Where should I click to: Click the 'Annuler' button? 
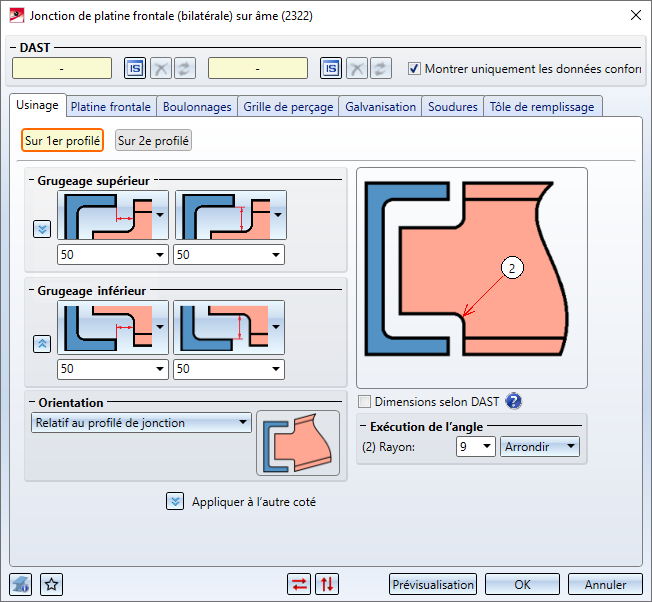[605, 584]
